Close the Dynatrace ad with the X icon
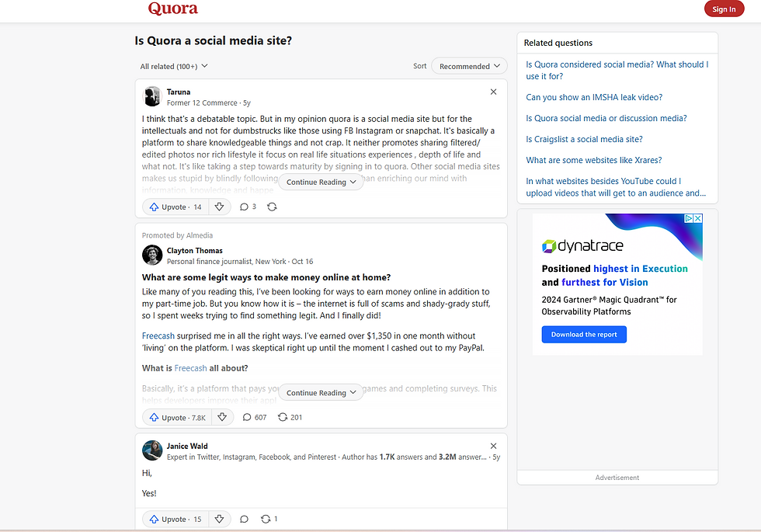Image resolution: width=761 pixels, height=532 pixels. tap(697, 218)
